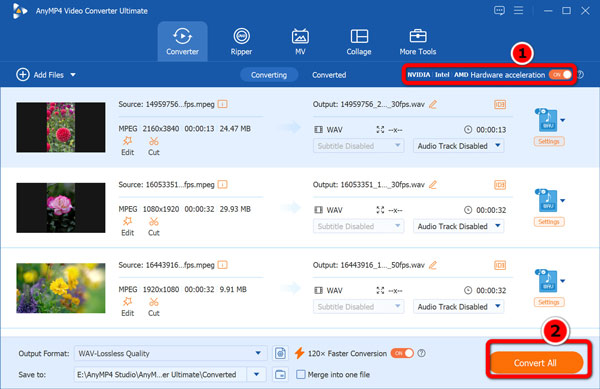This screenshot has width=600, height=389.
Task: Expand format arrow beside 16053351 WAV icon
Action: point(562,200)
